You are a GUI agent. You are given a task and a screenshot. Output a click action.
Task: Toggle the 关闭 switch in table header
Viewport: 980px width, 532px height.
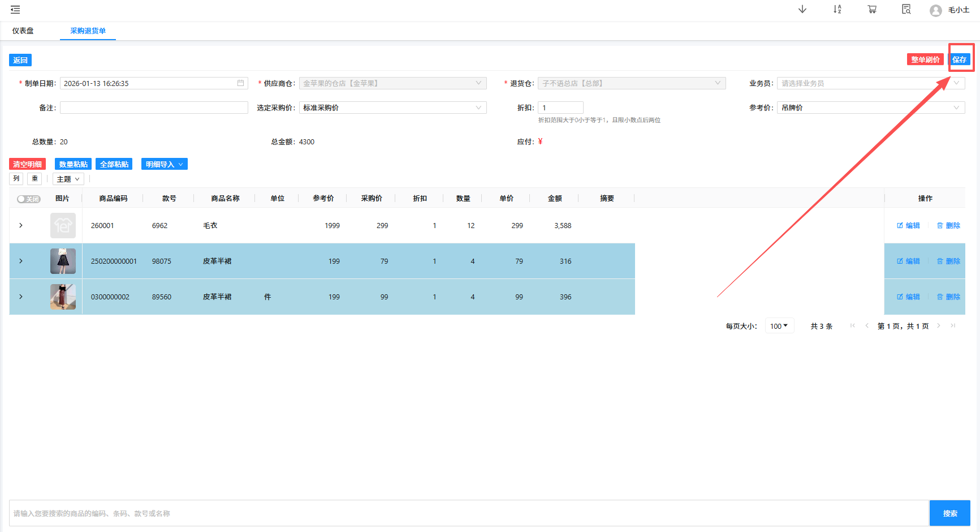coord(28,199)
